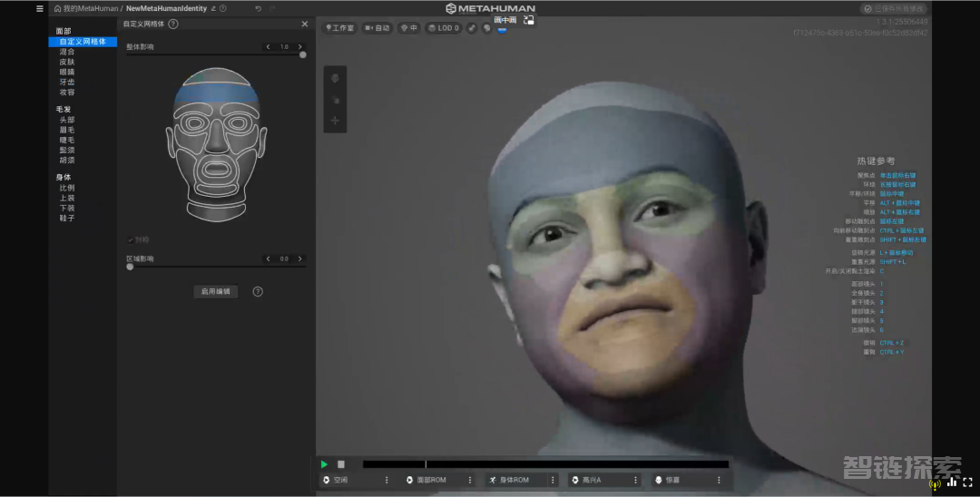Increase 整体影响 value with right arrow

point(300,47)
